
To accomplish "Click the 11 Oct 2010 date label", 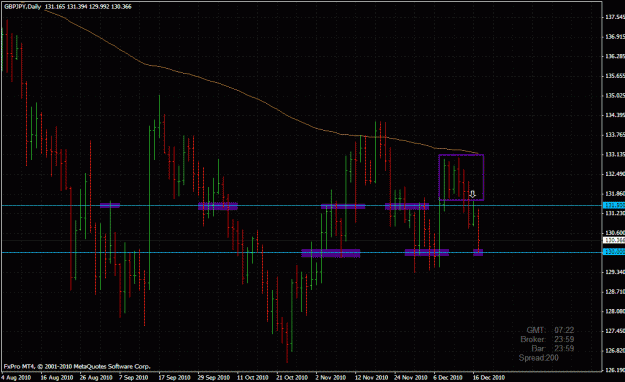I will pos(253,377).
